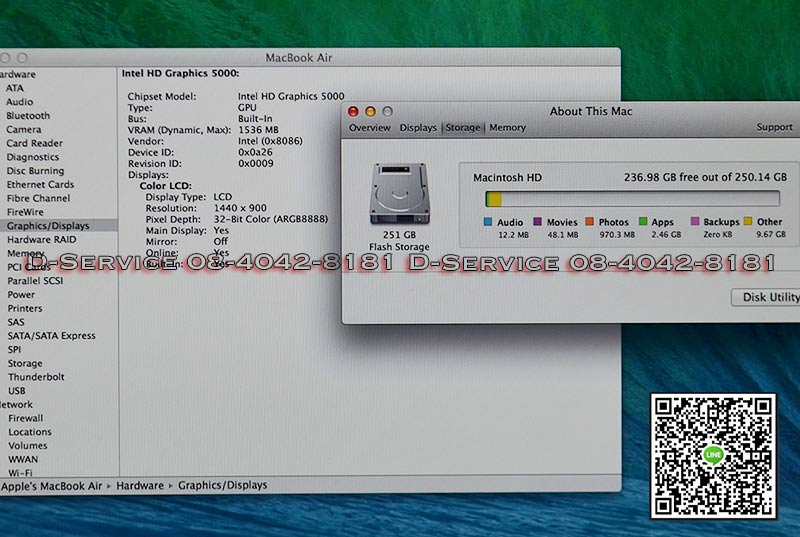The height and width of the screenshot is (537, 800).
Task: Select Parallel SCSI in the sidebar
Action: tap(35, 280)
